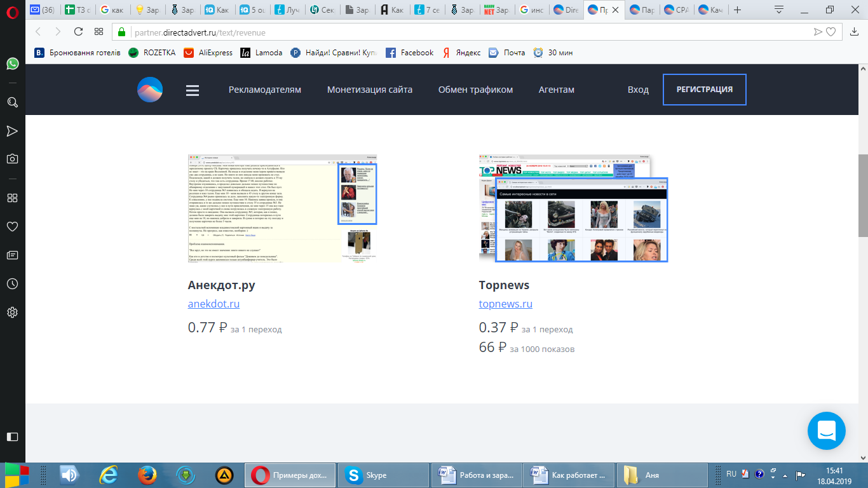Show hidden system tray icons
The height and width of the screenshot is (488, 868).
point(784,475)
